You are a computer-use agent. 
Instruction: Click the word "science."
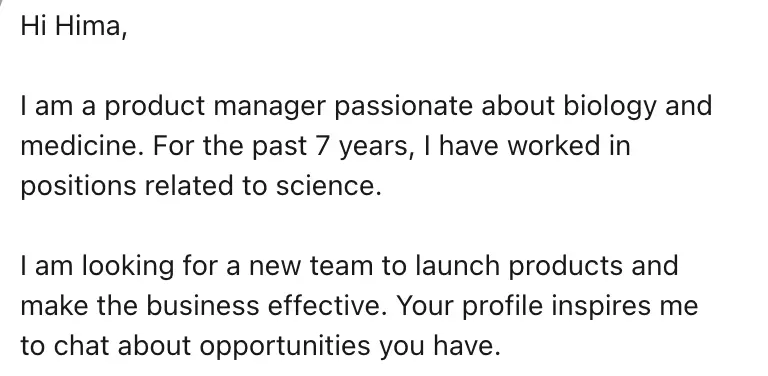[x=328, y=186]
